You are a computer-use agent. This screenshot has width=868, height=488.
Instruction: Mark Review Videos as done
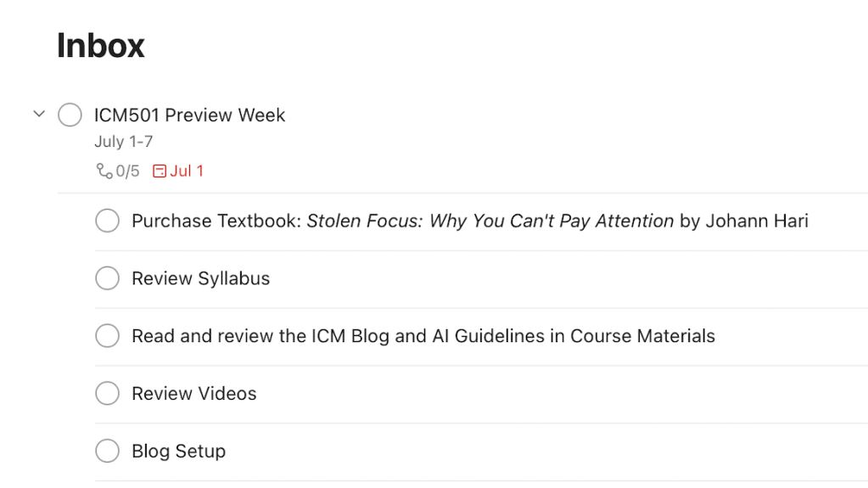point(107,394)
